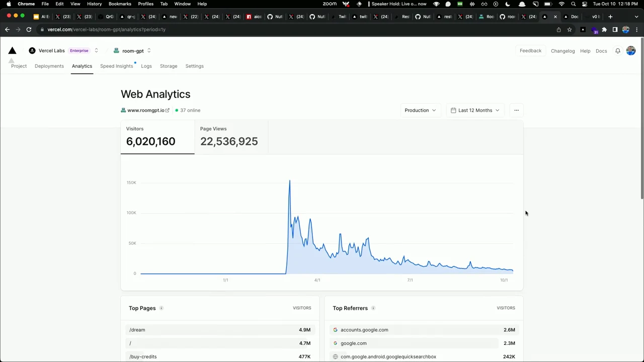644x362 pixels.
Task: Click the chart peak near 150K
Action: pyautogui.click(x=289, y=181)
